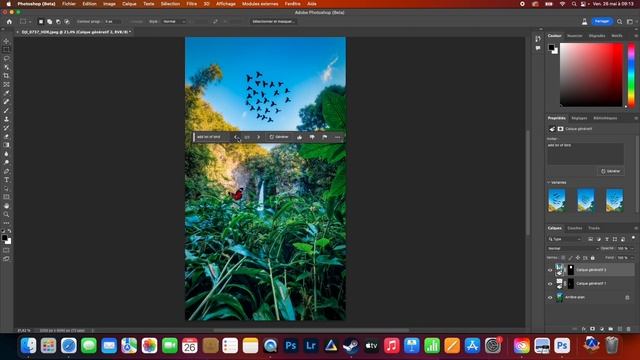Select the Rectangular Marquee tool in toolbox
Image resolution: width=640 pixels, height=360 pixels.
6,50
